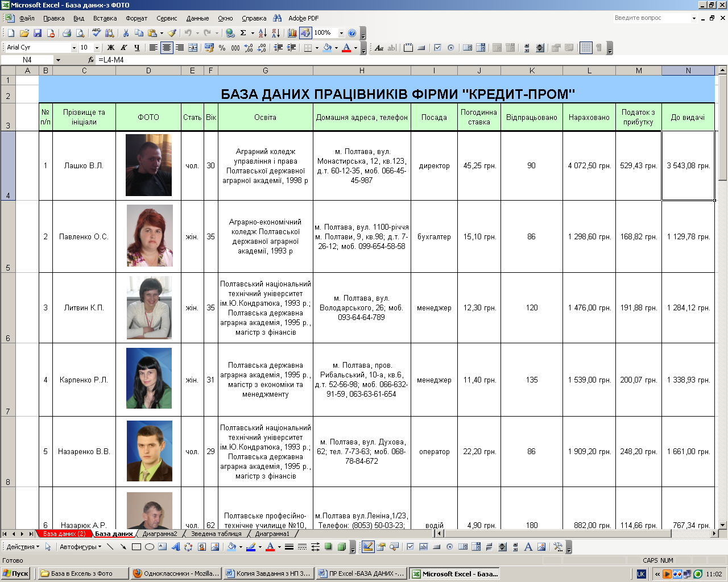This screenshot has height=582, width=728.
Task: Increase cell indent
Action: (291, 48)
